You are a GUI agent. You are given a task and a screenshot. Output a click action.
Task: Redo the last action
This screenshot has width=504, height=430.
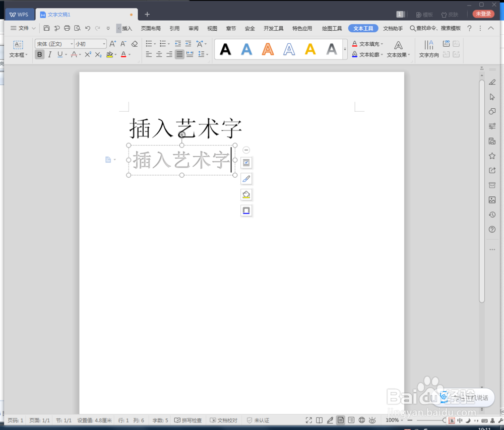tap(98, 28)
